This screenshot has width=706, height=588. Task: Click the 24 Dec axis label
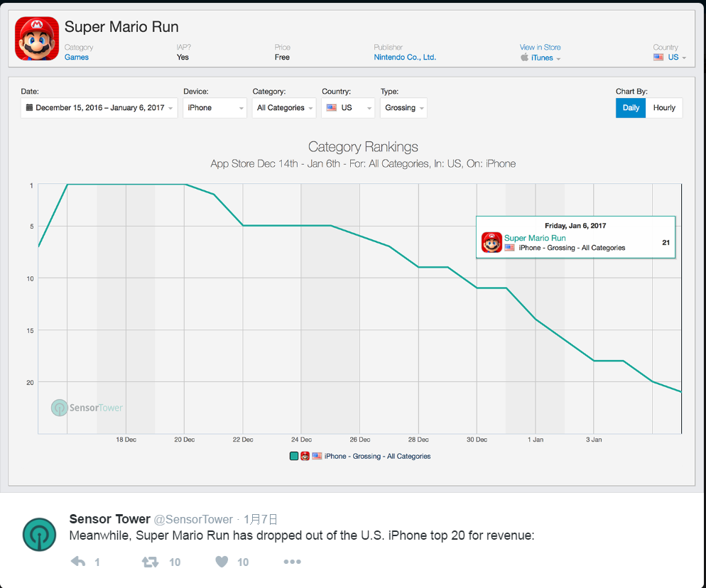click(301, 440)
